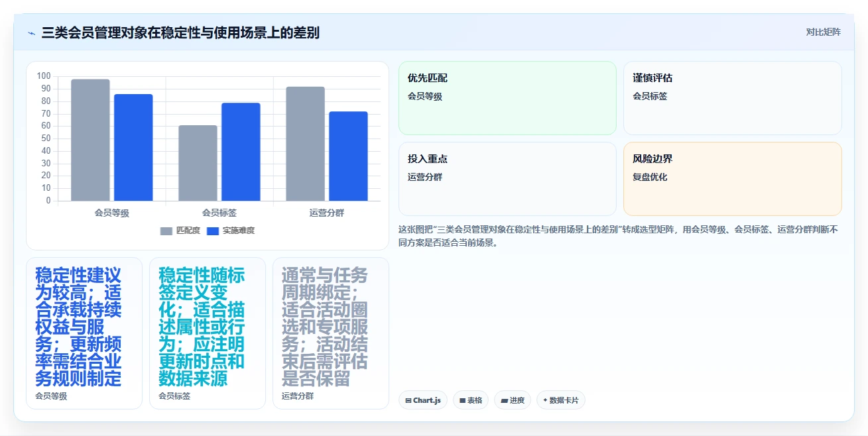
Task: Click the blue 稳定性建议为较高 data card
Action: click(84, 333)
